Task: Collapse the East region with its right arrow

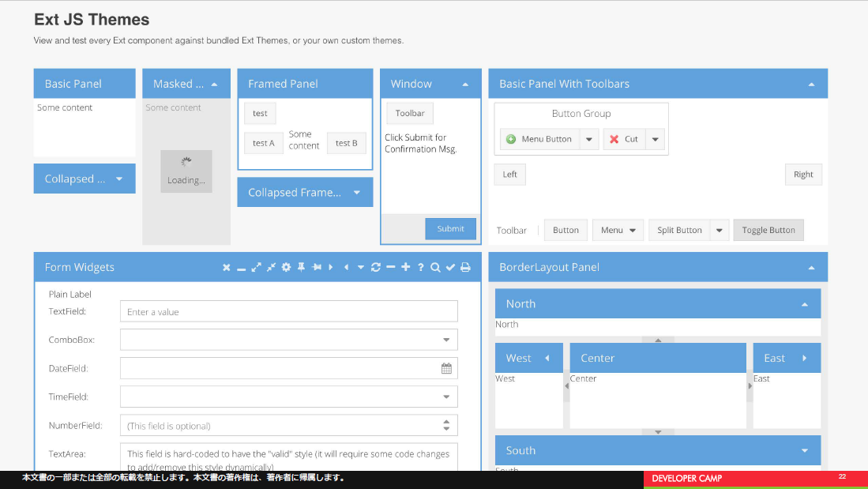Action: coord(804,359)
